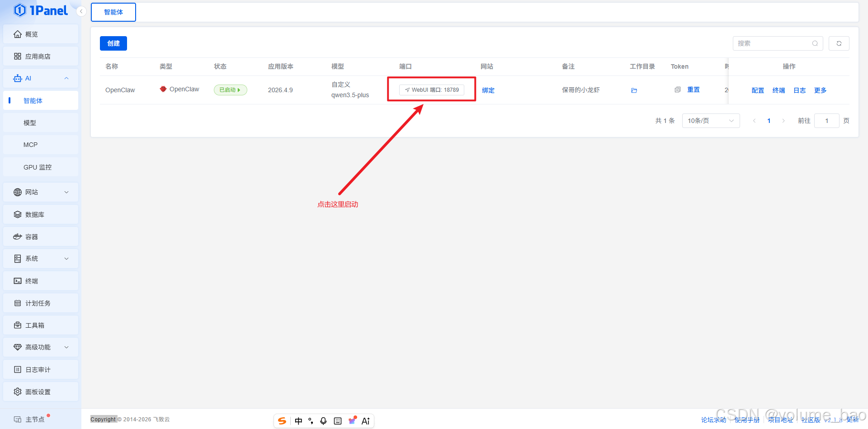The height and width of the screenshot is (429, 868).
Task: Click the IME skin shirt icon
Action: click(352, 421)
